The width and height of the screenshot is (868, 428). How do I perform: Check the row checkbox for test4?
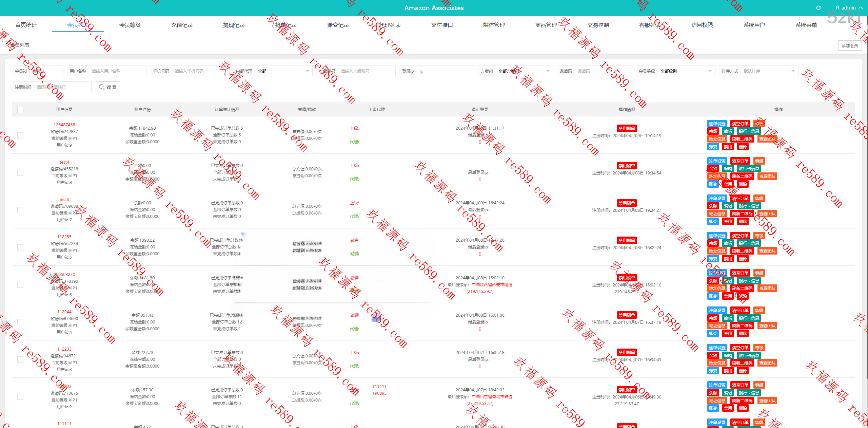pos(20,173)
